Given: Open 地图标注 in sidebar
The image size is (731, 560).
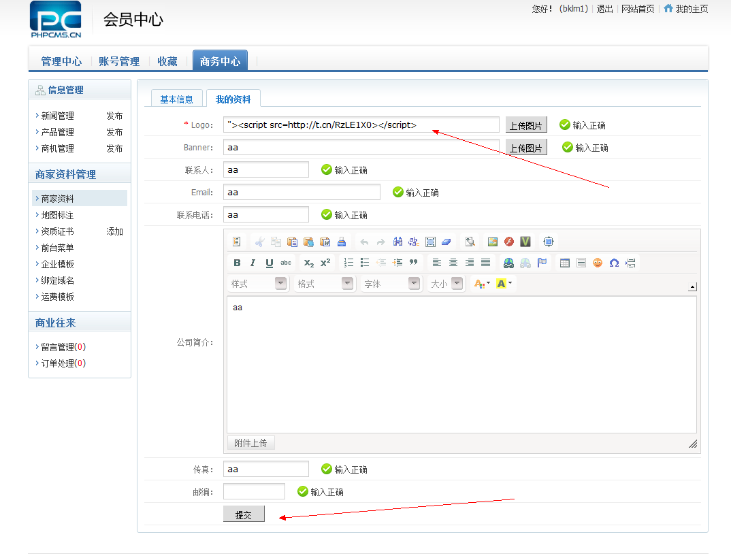Looking at the screenshot, I should pos(57,215).
